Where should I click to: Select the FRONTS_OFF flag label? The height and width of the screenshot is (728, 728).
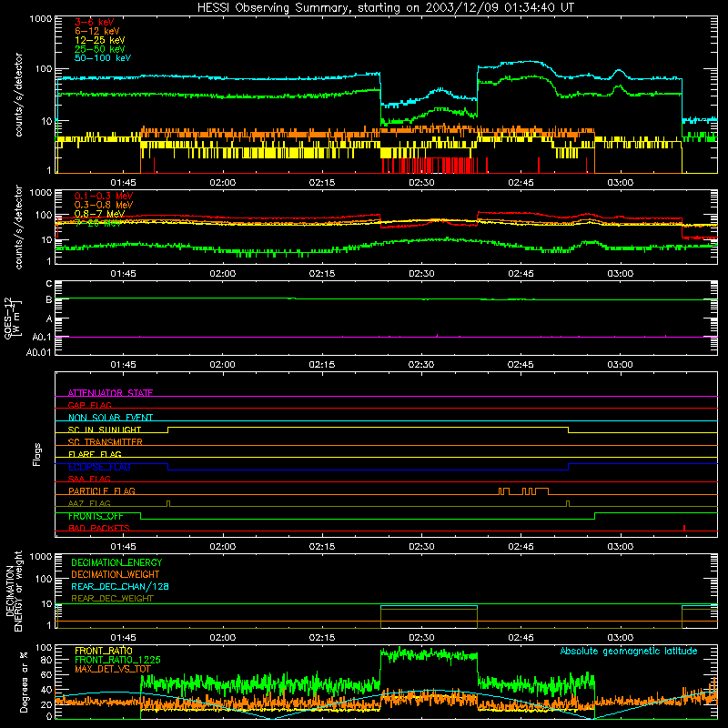(x=96, y=516)
